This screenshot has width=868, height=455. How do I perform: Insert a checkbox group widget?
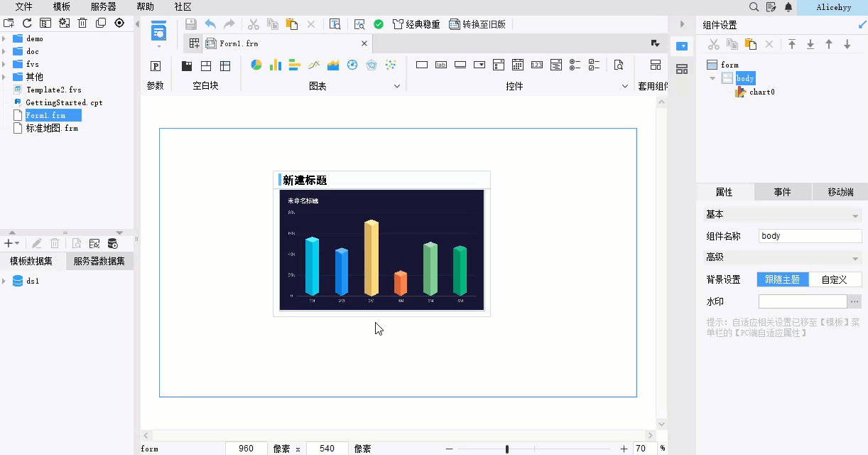[595, 65]
